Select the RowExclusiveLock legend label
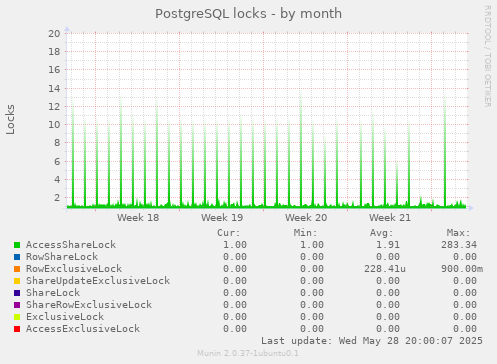497x364 pixels. click(x=74, y=269)
